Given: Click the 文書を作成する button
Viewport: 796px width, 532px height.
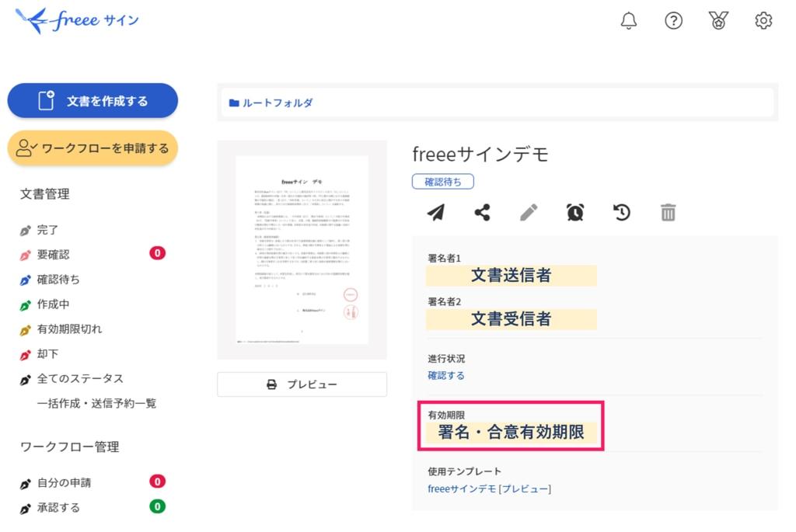Looking at the screenshot, I should click(93, 100).
